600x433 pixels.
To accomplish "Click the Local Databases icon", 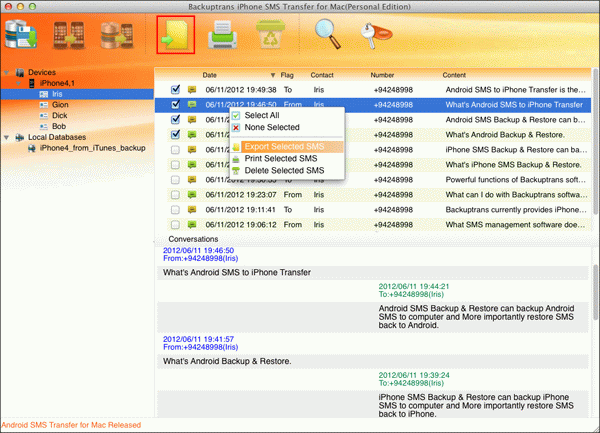I will coord(20,137).
